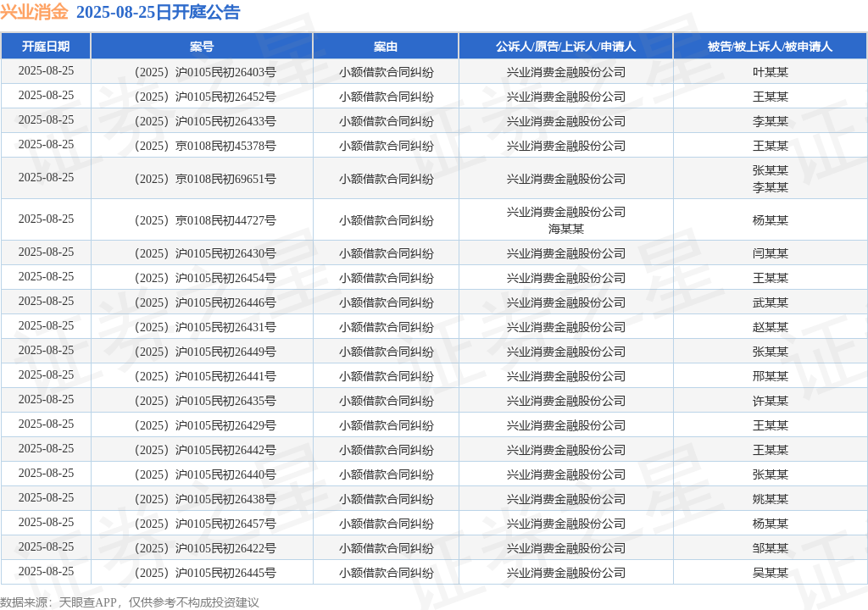The height and width of the screenshot is (610, 868).
Task: Click the 兴业消金 title text
Action: click(x=34, y=12)
